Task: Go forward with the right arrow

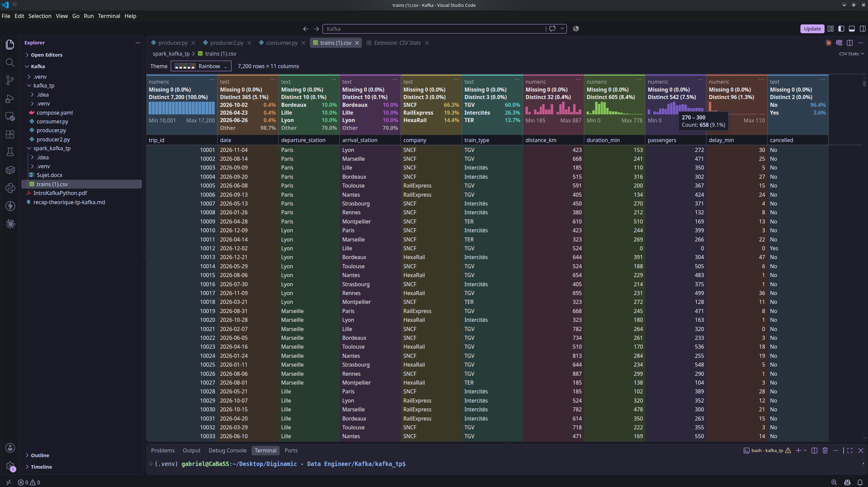Action: tap(316, 29)
